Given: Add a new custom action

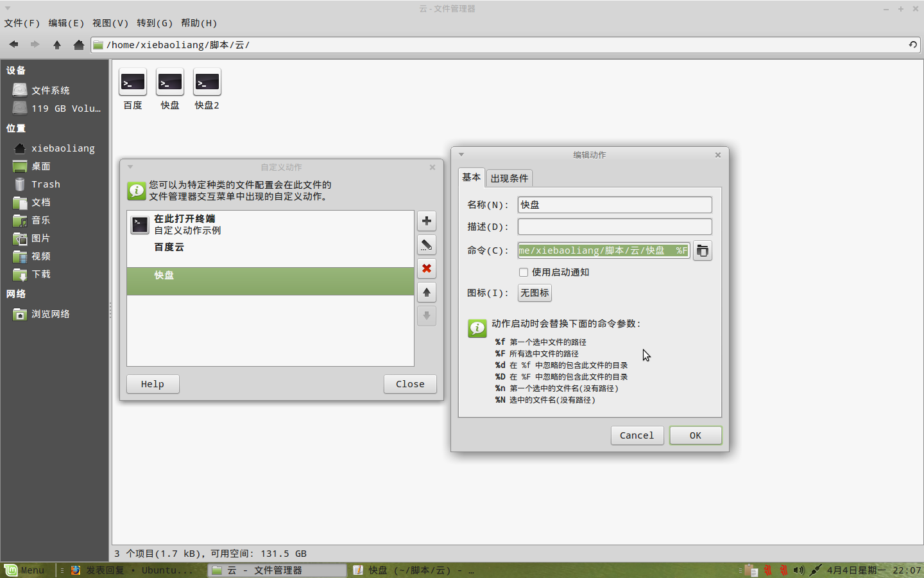Looking at the screenshot, I should click(x=427, y=221).
